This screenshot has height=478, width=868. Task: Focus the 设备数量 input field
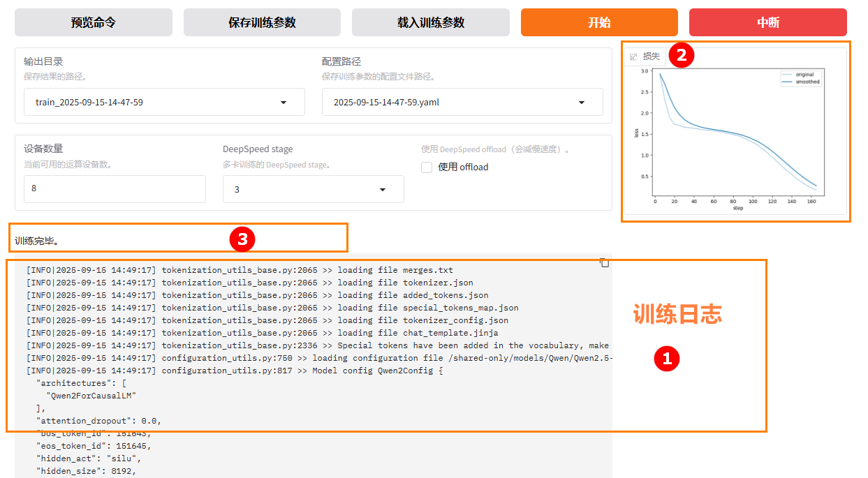(115, 189)
